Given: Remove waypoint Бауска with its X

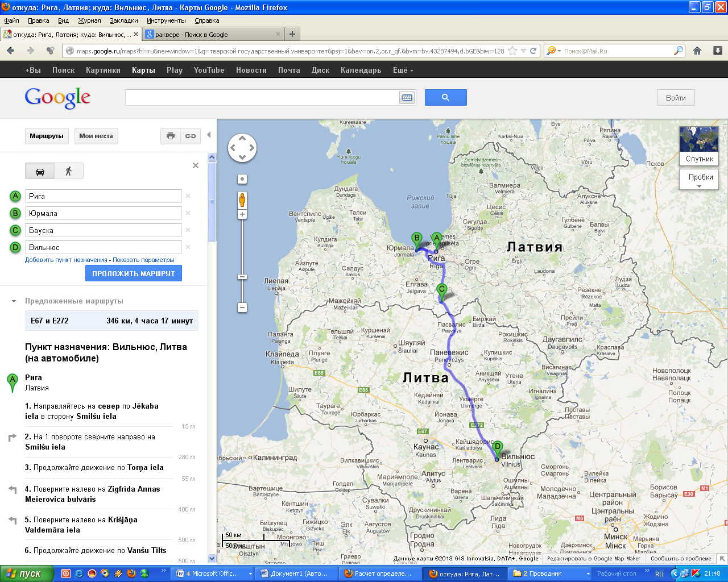Looking at the screenshot, I should click(188, 230).
